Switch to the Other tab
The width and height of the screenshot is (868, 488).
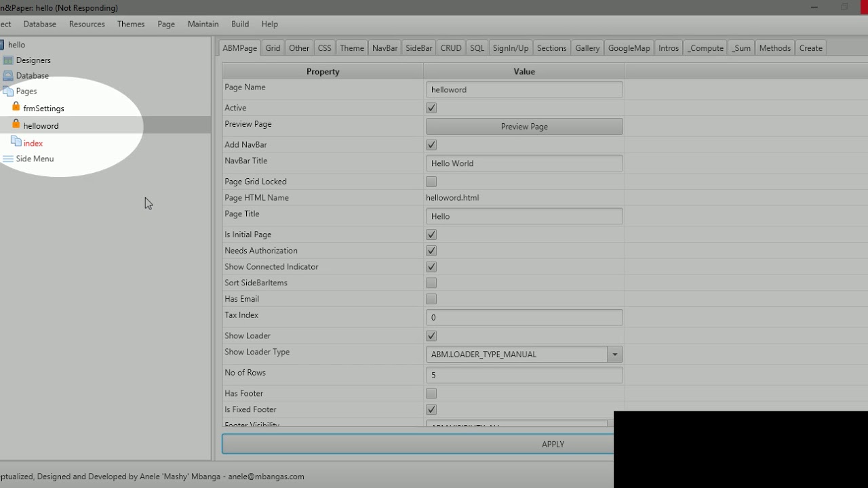click(299, 48)
